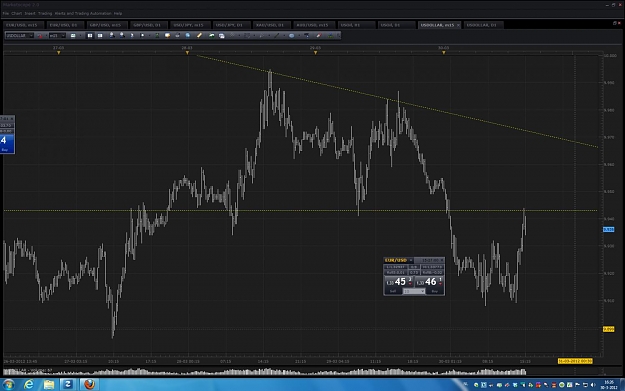The width and height of the screenshot is (625, 391).
Task: Click the scroll-to-end arrow icon
Action: point(132,35)
